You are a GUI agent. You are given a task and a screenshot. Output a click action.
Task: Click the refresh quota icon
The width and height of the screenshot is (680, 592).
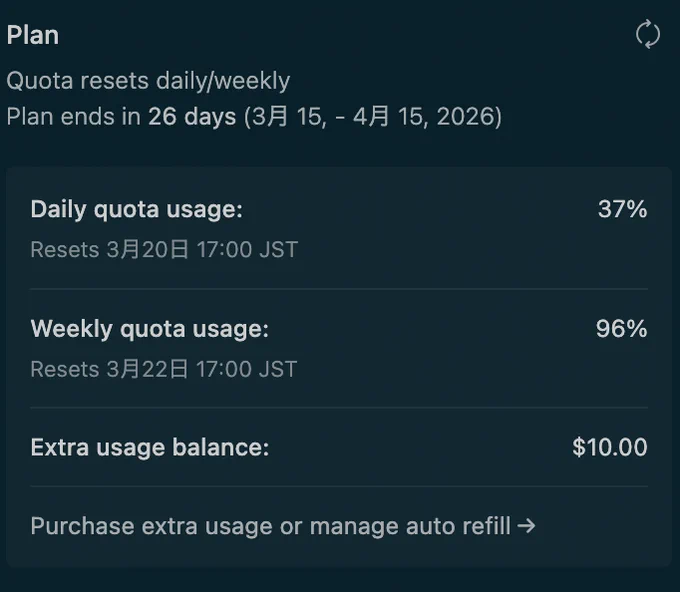(648, 34)
